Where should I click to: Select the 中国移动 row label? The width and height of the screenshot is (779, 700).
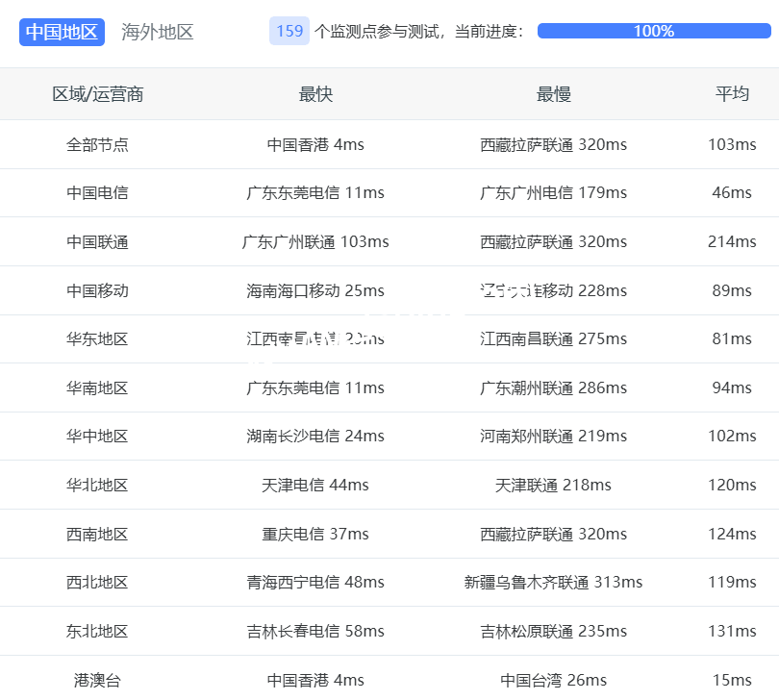click(97, 290)
